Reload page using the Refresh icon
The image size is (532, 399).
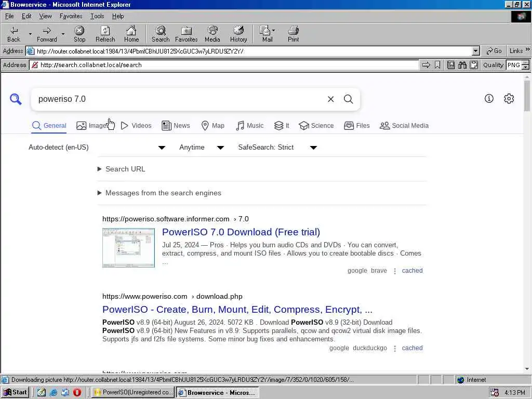tap(105, 34)
